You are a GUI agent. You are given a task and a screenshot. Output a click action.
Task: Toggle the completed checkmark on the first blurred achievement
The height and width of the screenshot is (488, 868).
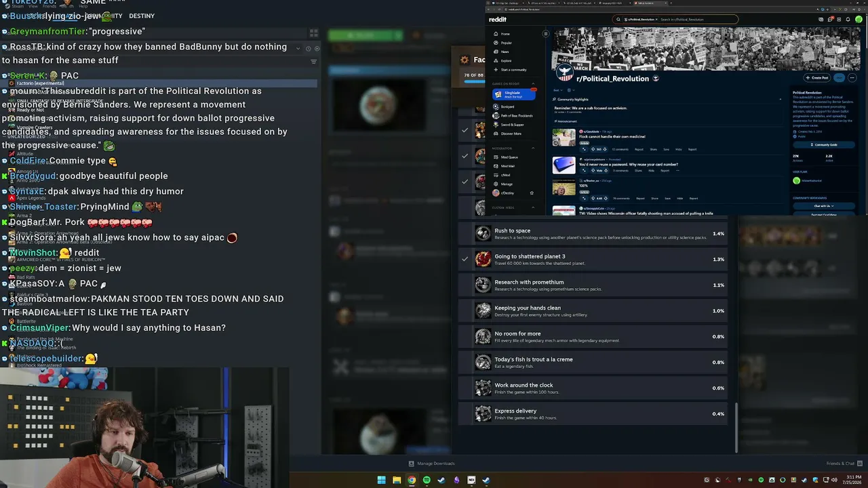tap(465, 130)
